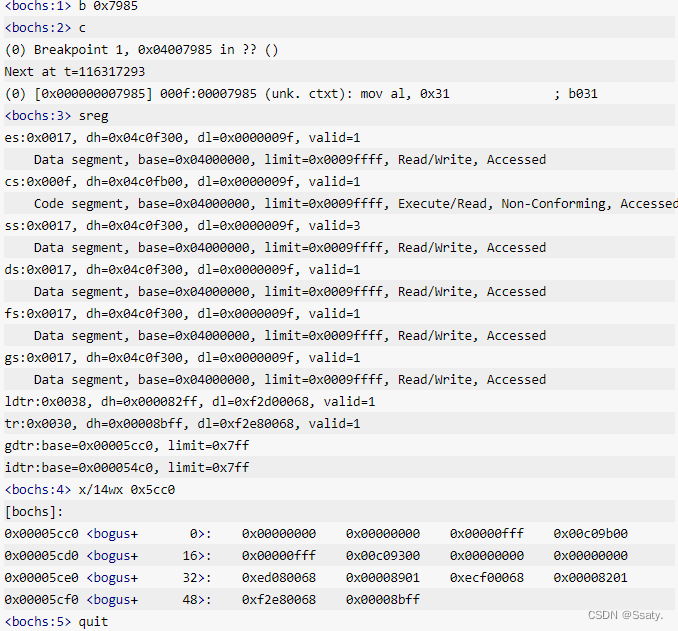Click the 'b 0x7985' breakpoint command
This screenshot has height=631, width=678.
[x=108, y=6]
